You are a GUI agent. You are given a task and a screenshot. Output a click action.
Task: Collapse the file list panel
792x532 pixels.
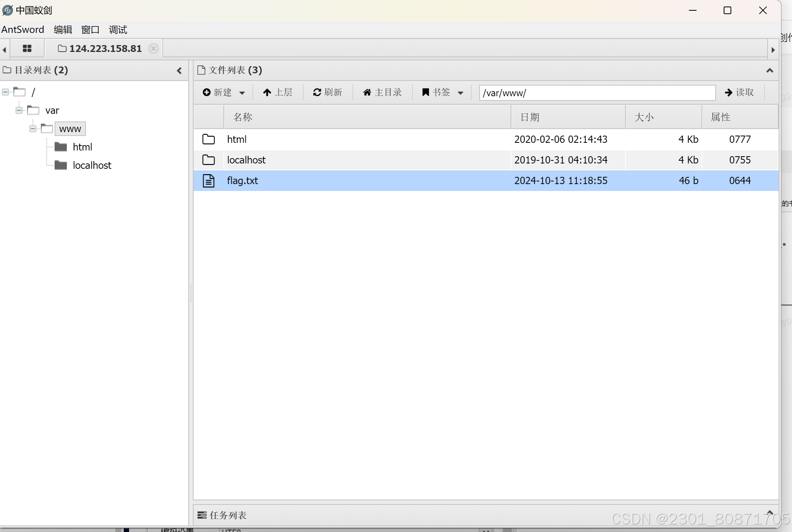pos(769,71)
